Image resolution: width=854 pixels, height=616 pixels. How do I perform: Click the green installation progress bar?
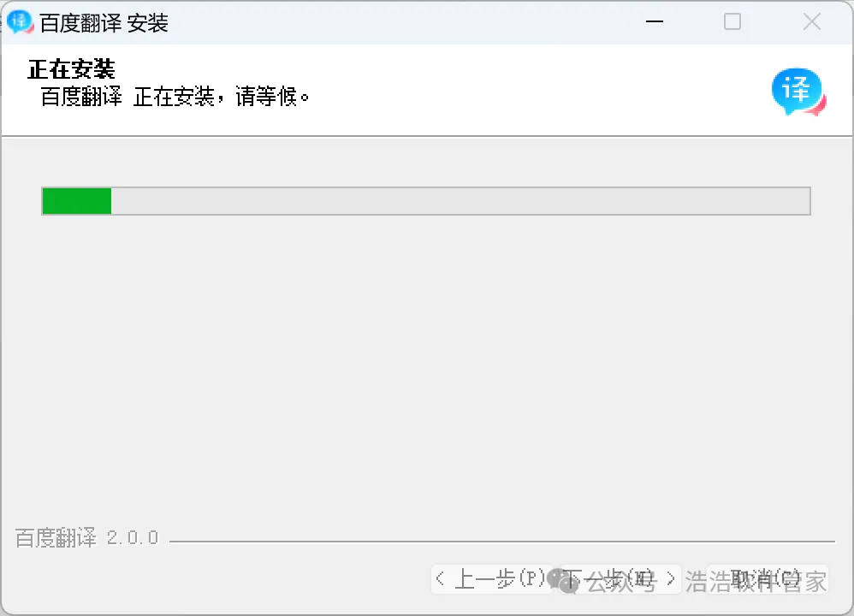point(426,201)
